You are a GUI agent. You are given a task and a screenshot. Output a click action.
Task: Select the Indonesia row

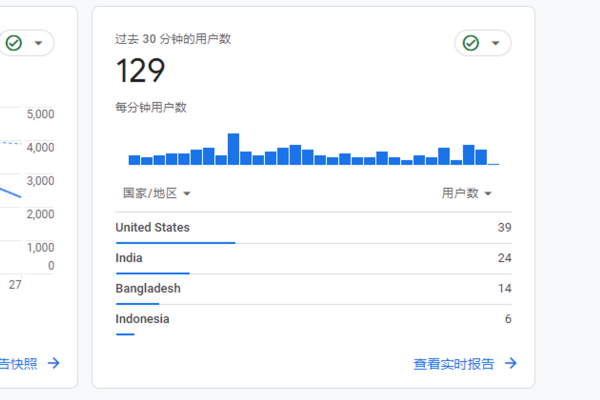click(313, 320)
